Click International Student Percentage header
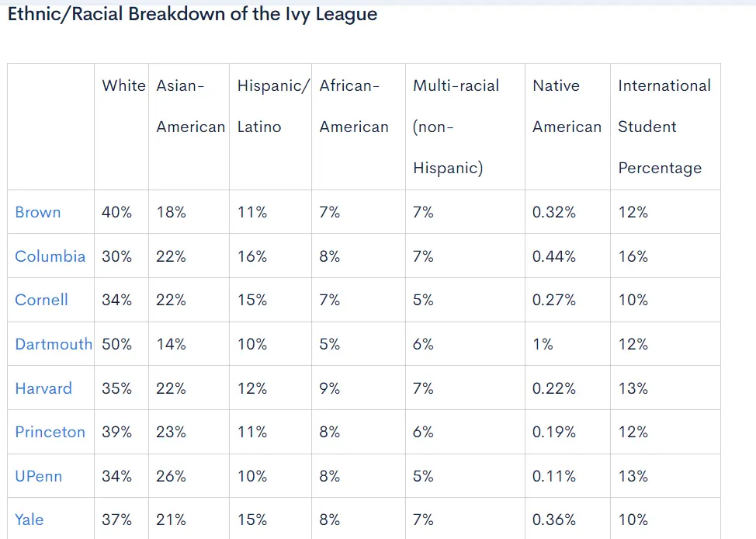 664,127
